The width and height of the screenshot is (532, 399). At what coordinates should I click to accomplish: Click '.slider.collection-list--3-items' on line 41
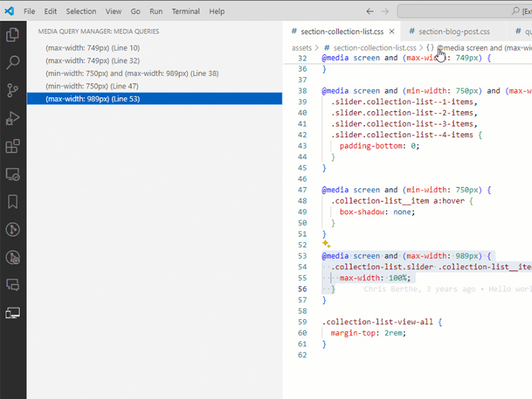point(402,124)
